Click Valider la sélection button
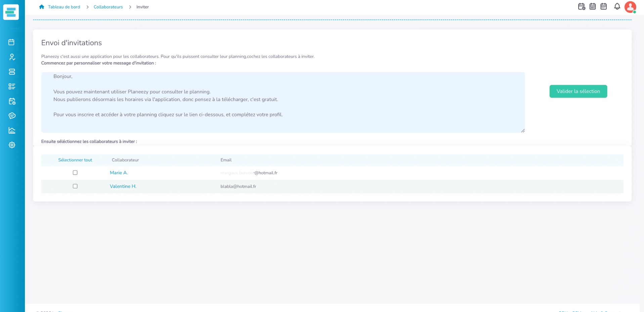644x312 pixels. 578,91
